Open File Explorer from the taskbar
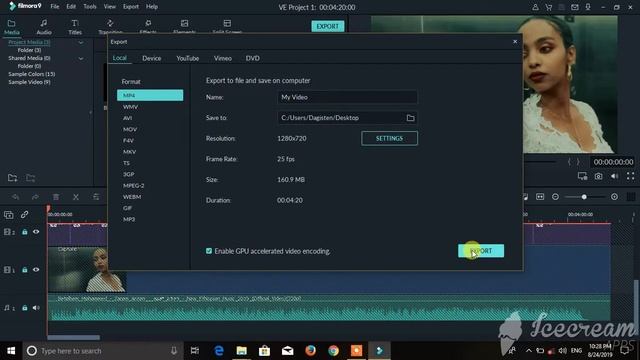Viewport: 640px width, 360px height. point(242,351)
